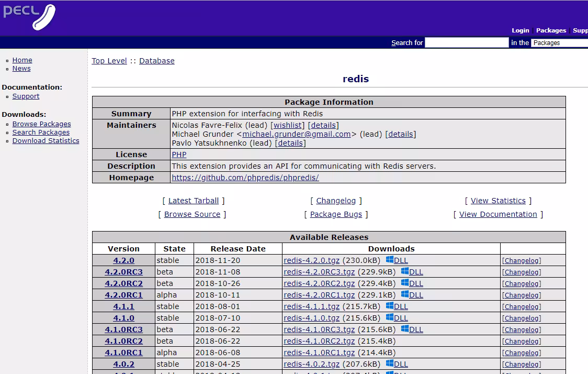Open details for Pavlo Yatsukhnenko
This screenshot has height=374, width=588.
290,143
